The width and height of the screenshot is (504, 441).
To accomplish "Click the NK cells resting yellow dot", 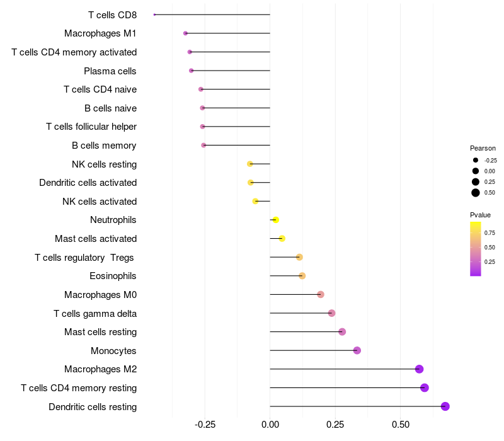I will click(x=249, y=164).
